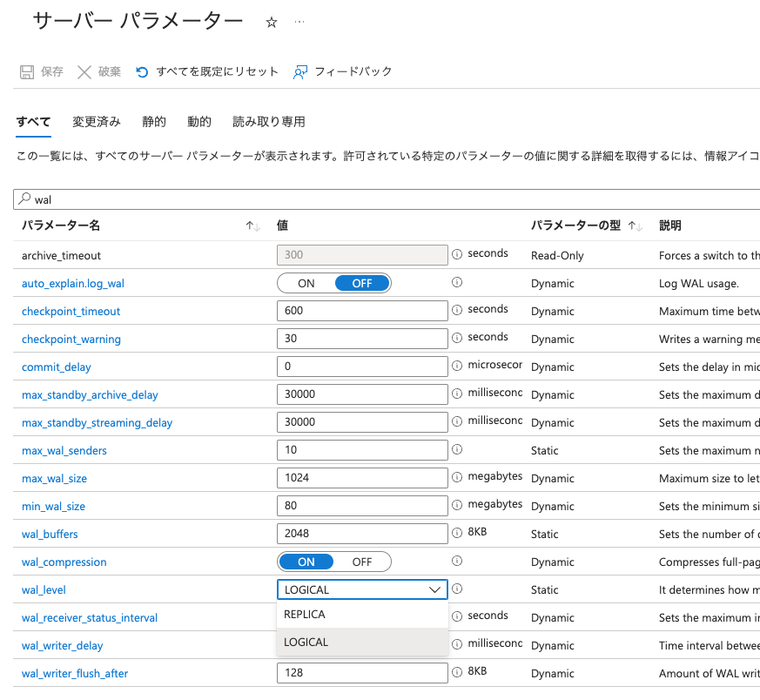
Task: Show info icon for wal_level
Action: [457, 589]
